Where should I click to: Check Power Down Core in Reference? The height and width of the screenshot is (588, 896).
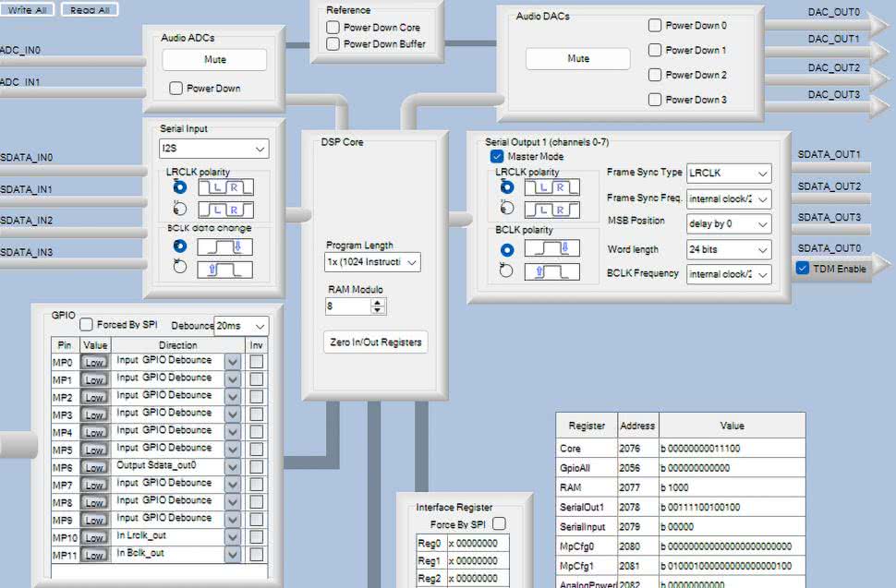tap(333, 28)
